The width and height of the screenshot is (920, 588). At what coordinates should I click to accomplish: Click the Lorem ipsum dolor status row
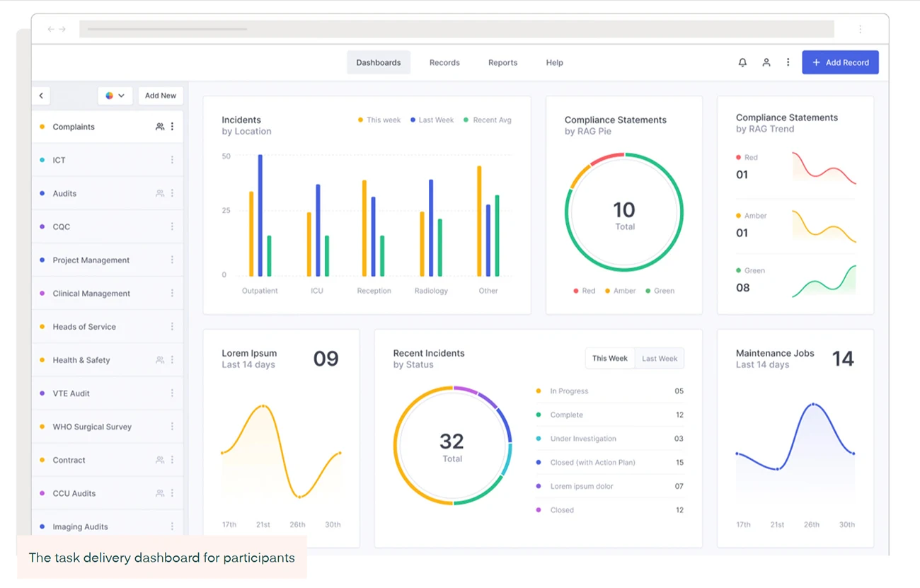(x=609, y=486)
